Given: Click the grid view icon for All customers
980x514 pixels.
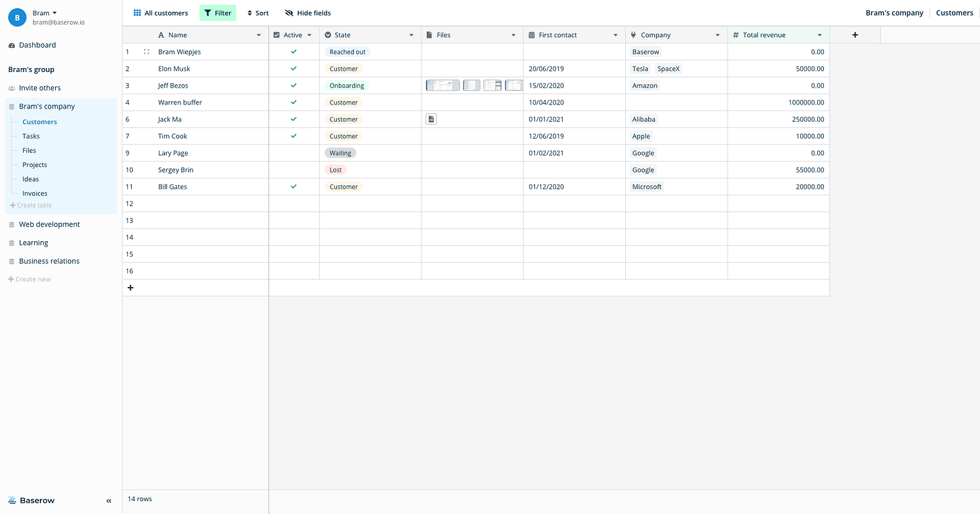Looking at the screenshot, I should click(137, 13).
